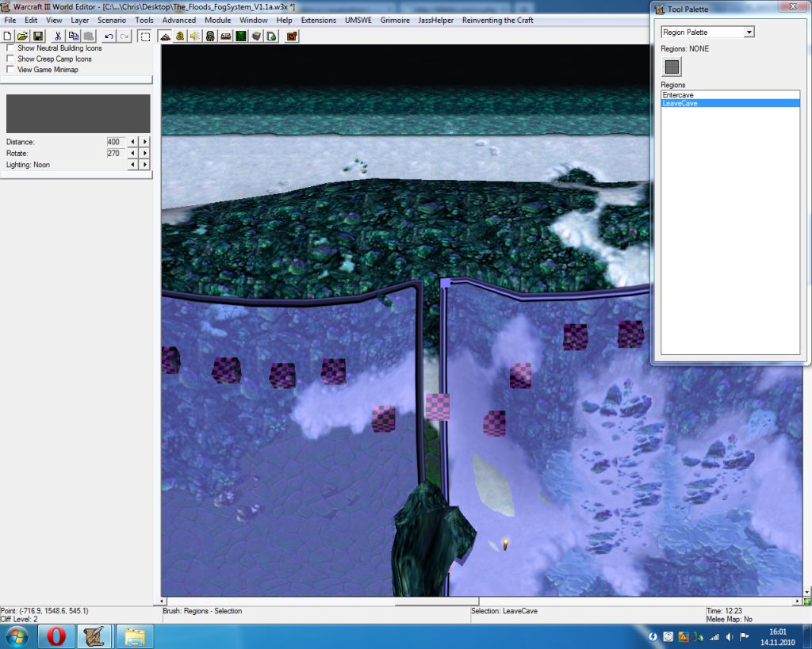Open the Window menu
Viewport: 812px width, 649px height.
tap(254, 20)
